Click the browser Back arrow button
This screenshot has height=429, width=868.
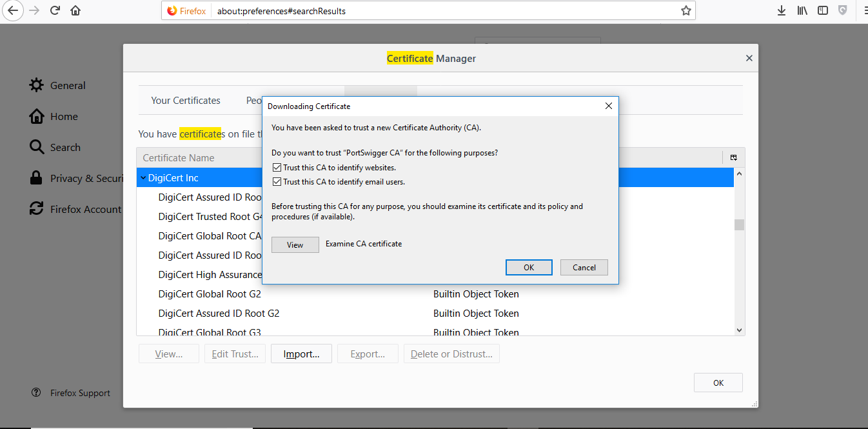[13, 10]
